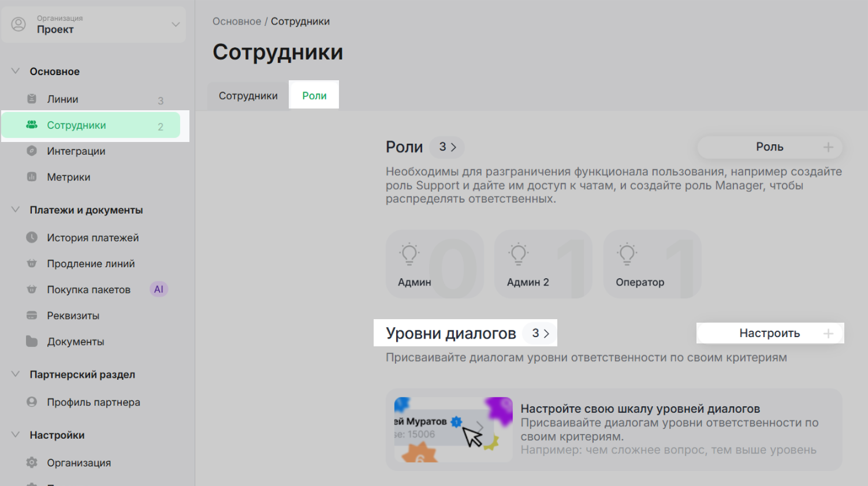Switch to the Роли tab
Image resolution: width=868 pixels, height=486 pixels.
click(314, 96)
